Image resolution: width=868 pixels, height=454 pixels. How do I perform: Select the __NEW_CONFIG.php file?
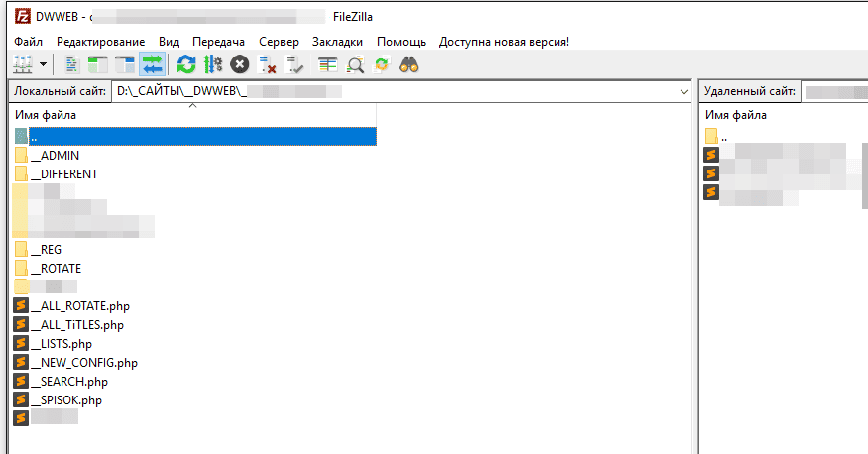coord(84,363)
